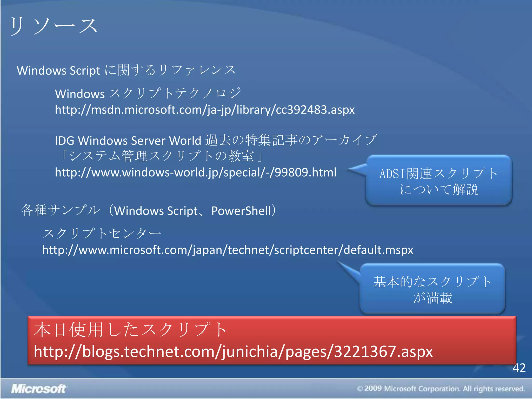
Task: Click the Microsoft logo in footer
Action: click(38, 389)
